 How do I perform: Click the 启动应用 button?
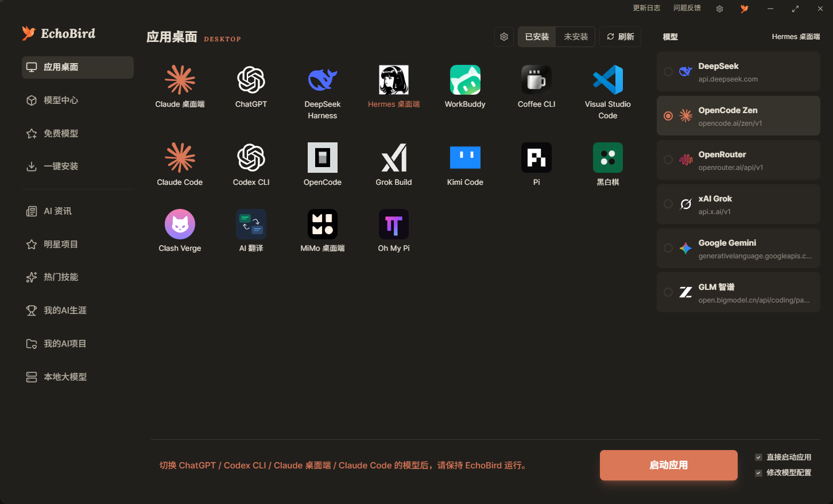tap(669, 465)
